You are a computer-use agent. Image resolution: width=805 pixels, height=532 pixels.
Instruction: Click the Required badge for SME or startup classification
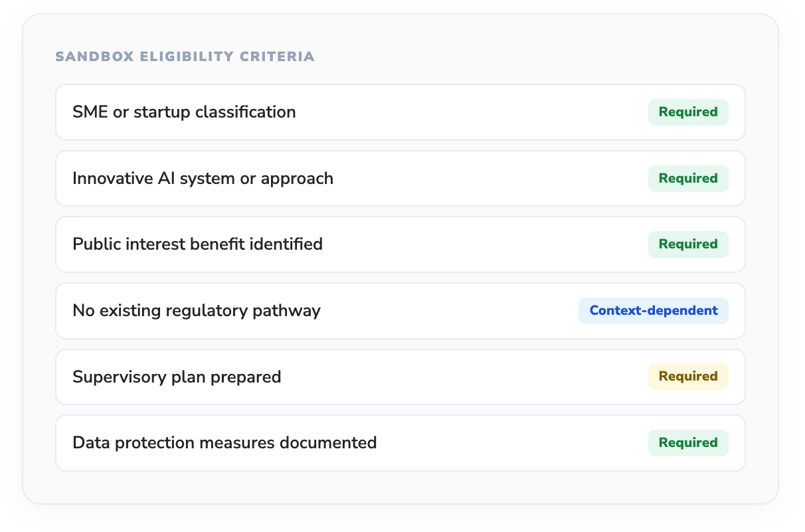[x=688, y=112]
